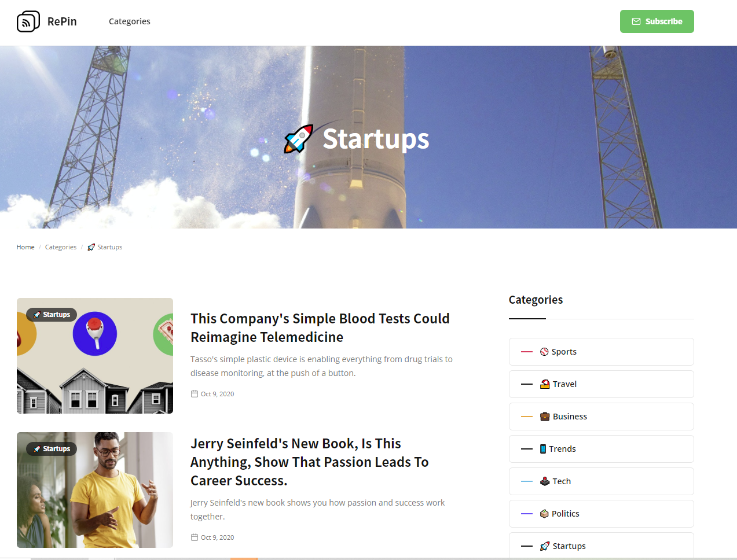Click Startups tag on second article image
This screenshot has height=560, width=737.
[52, 449]
